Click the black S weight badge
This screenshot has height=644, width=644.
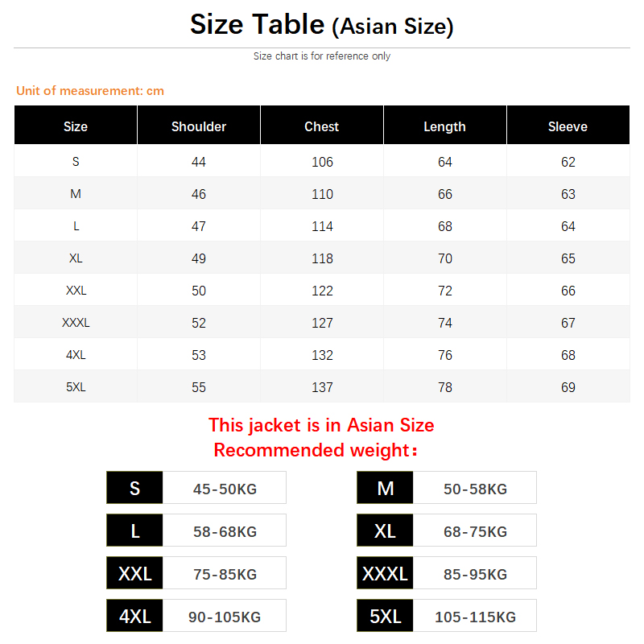134,488
